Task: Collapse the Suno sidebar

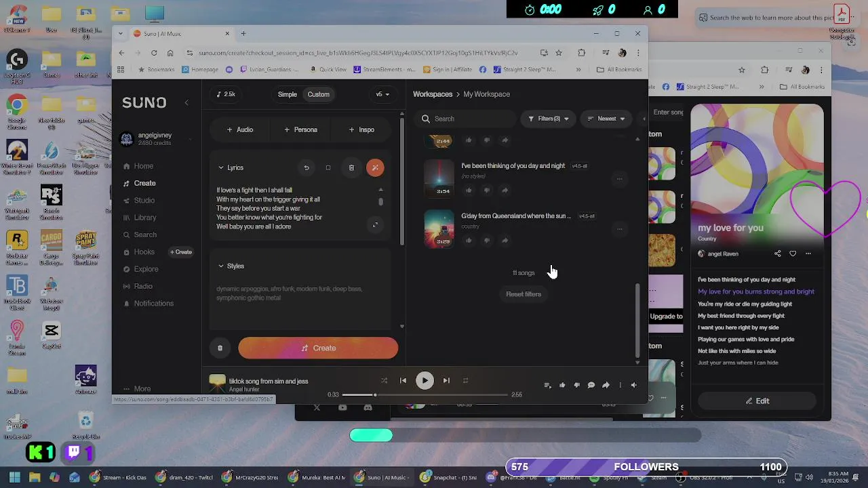Action: pyautogui.click(x=186, y=103)
